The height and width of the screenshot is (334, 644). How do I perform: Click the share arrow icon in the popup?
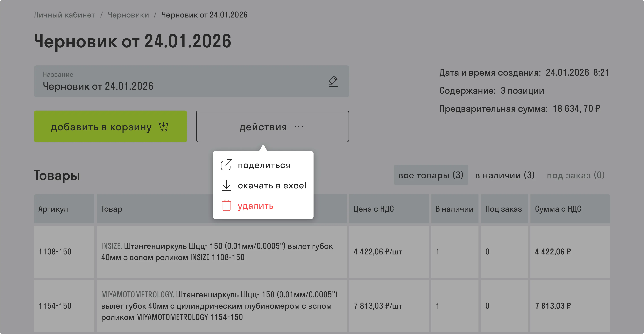coord(227,165)
